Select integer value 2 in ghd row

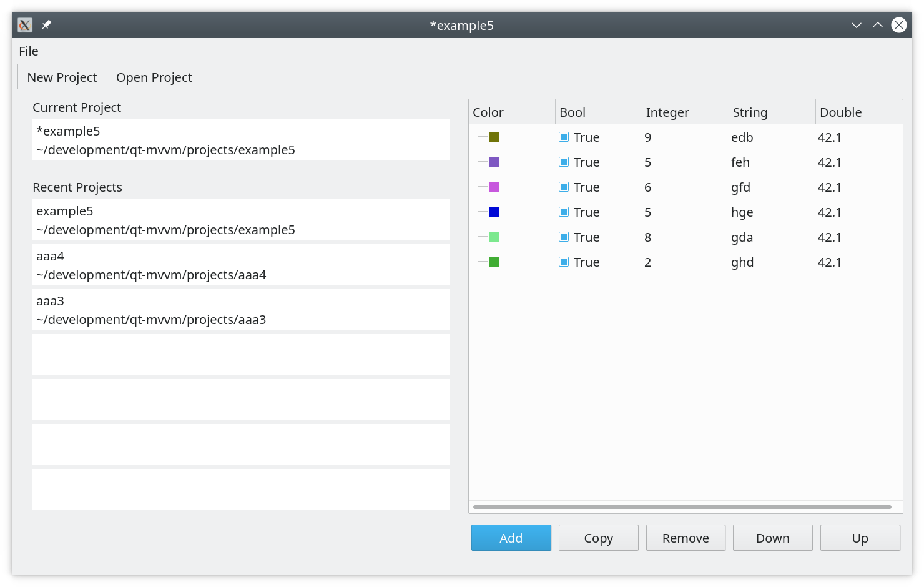(x=648, y=262)
